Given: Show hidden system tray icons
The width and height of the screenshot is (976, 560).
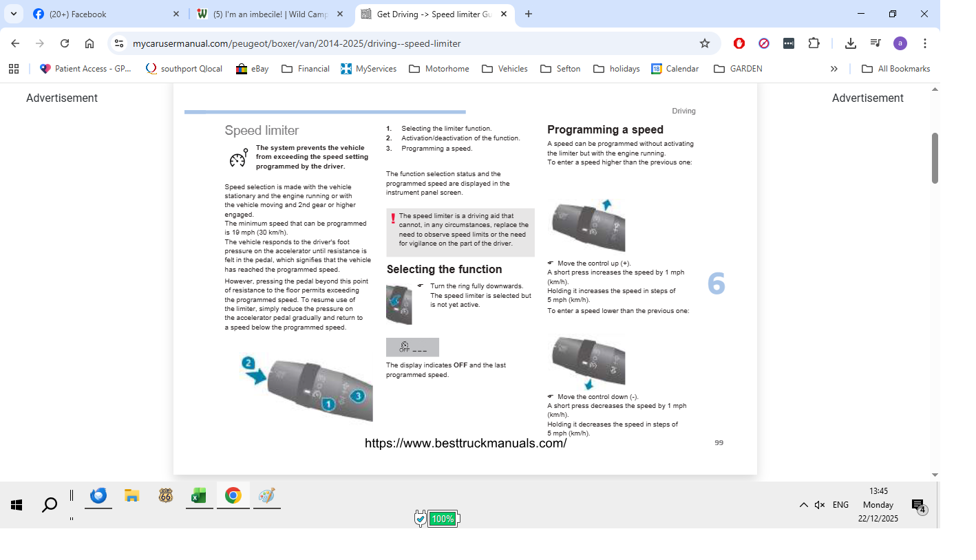Looking at the screenshot, I should pyautogui.click(x=803, y=505).
